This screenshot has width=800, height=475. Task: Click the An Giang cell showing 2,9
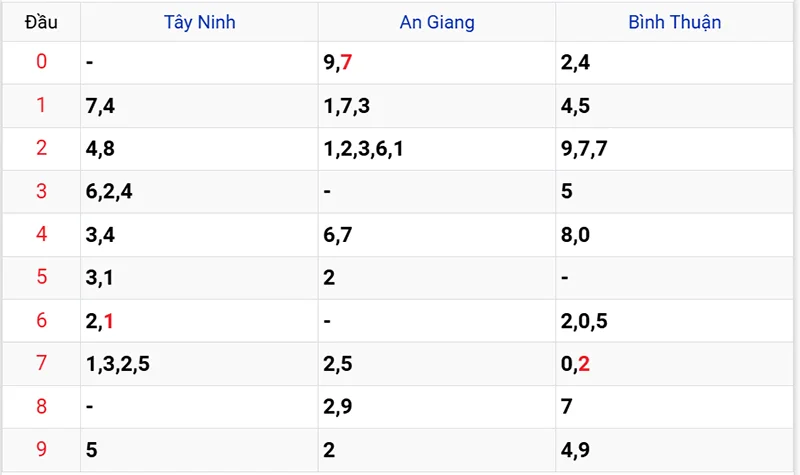(x=337, y=407)
